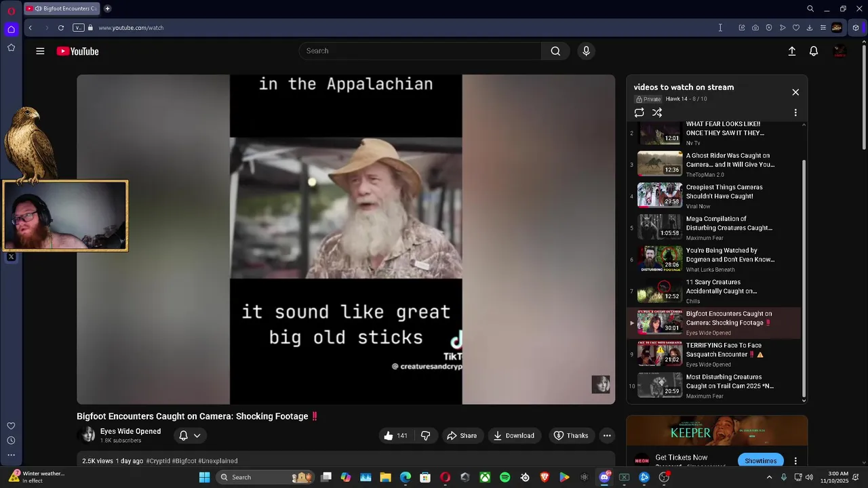The image size is (868, 488).
Task: Click the #Bigfoot hashtag
Action: click(x=184, y=461)
